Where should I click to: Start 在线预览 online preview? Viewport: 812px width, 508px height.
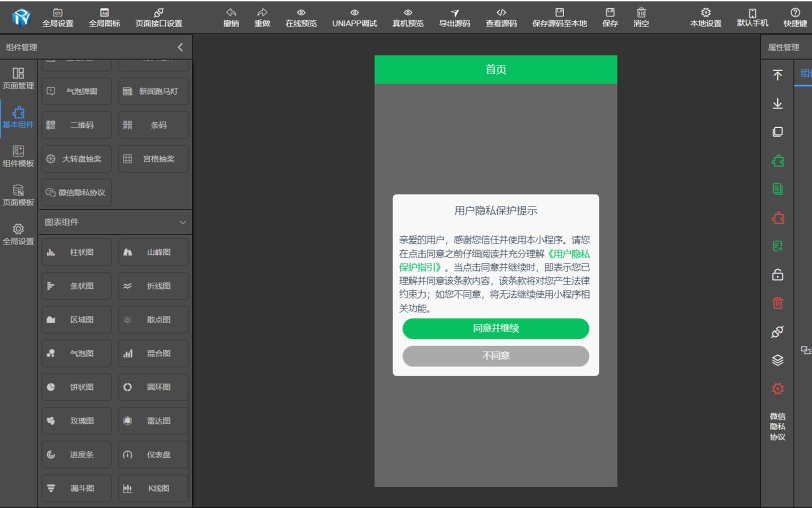pyautogui.click(x=301, y=18)
